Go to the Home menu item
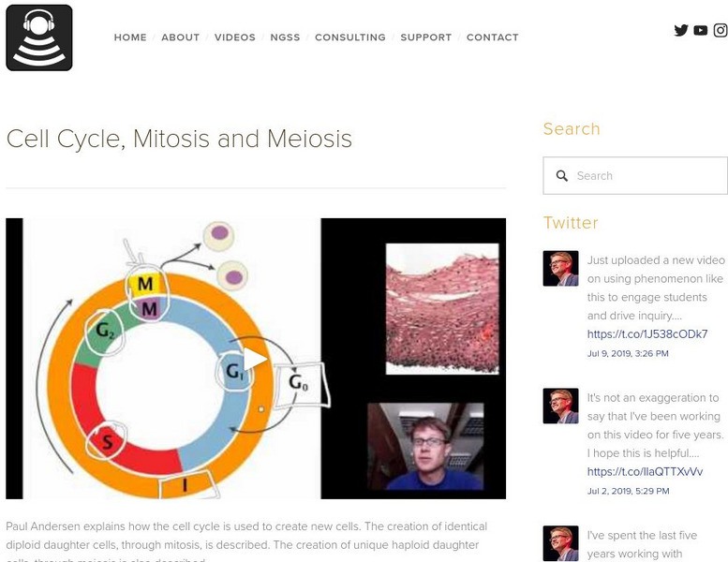This screenshot has height=562, width=728. click(130, 37)
